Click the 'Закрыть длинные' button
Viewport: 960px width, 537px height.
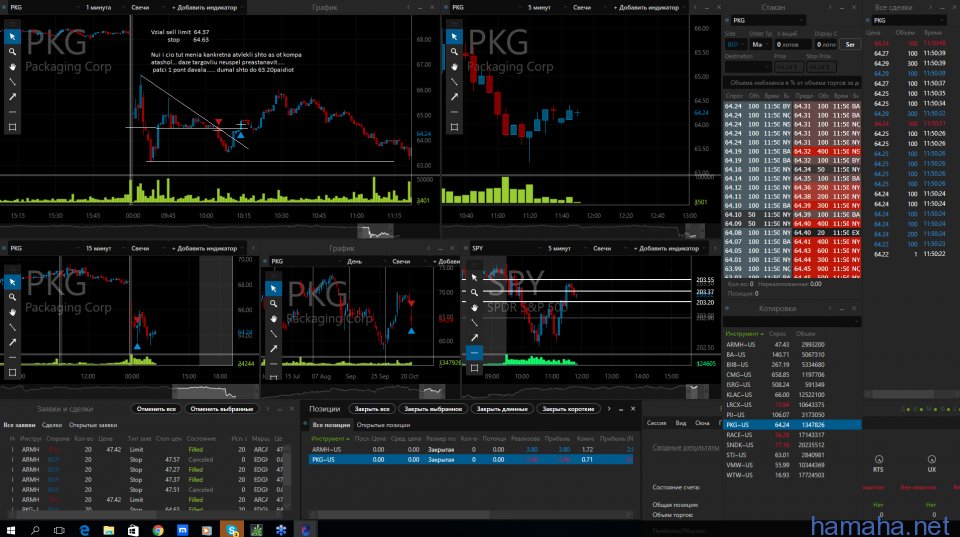502,409
